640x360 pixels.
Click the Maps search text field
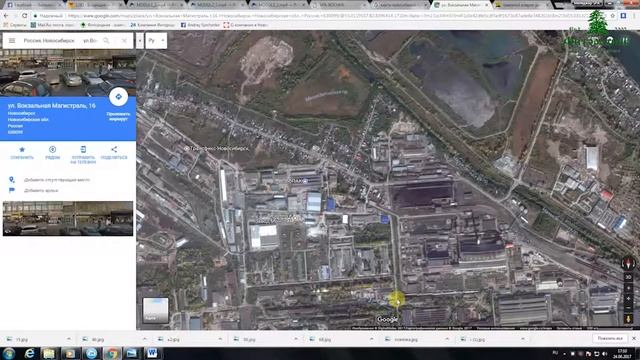[60, 40]
